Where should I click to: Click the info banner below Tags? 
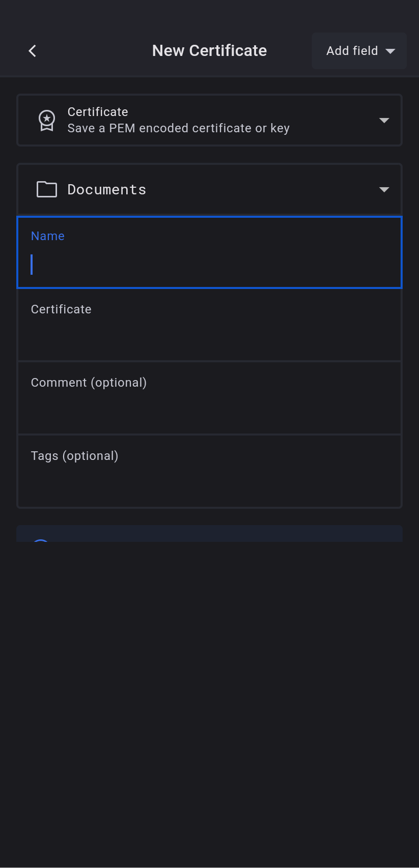[x=209, y=534]
